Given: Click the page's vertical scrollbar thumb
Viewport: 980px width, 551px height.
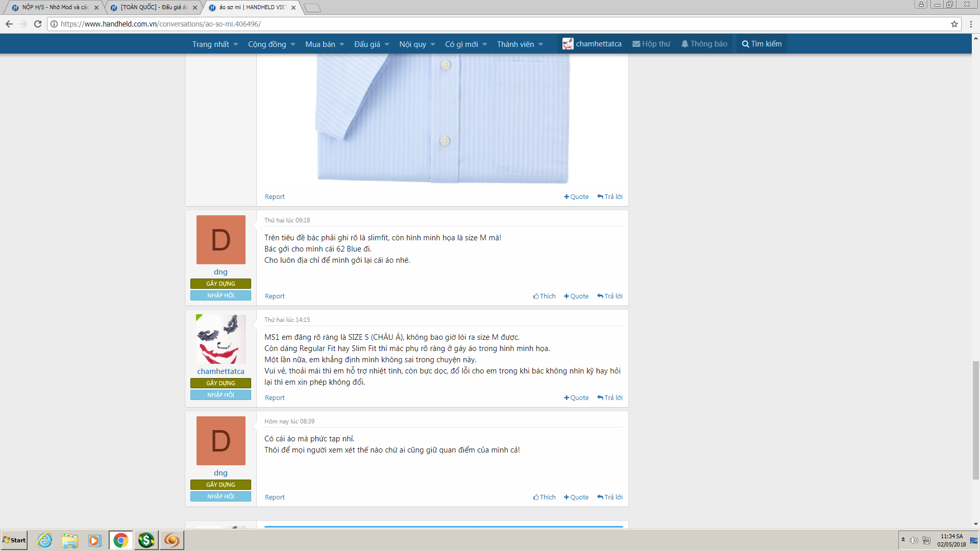Looking at the screenshot, I should click(976, 420).
